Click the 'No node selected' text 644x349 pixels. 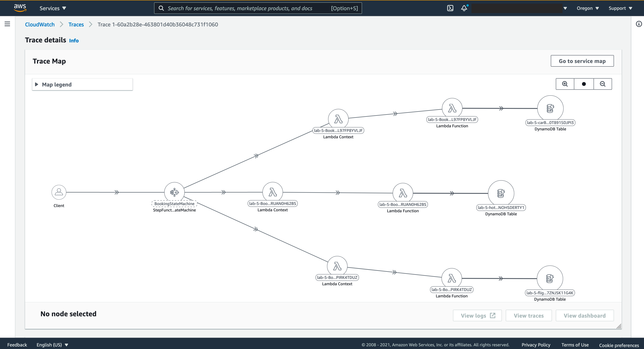[68, 314]
